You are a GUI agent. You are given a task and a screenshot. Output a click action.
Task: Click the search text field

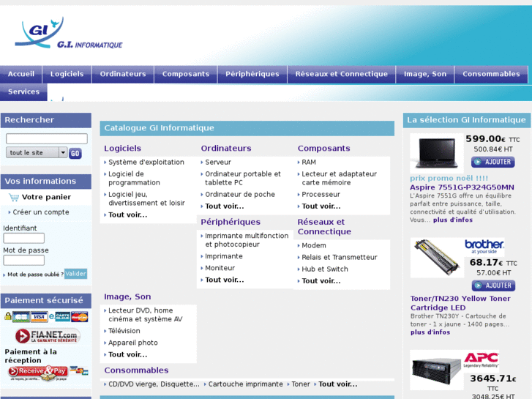[47, 138]
